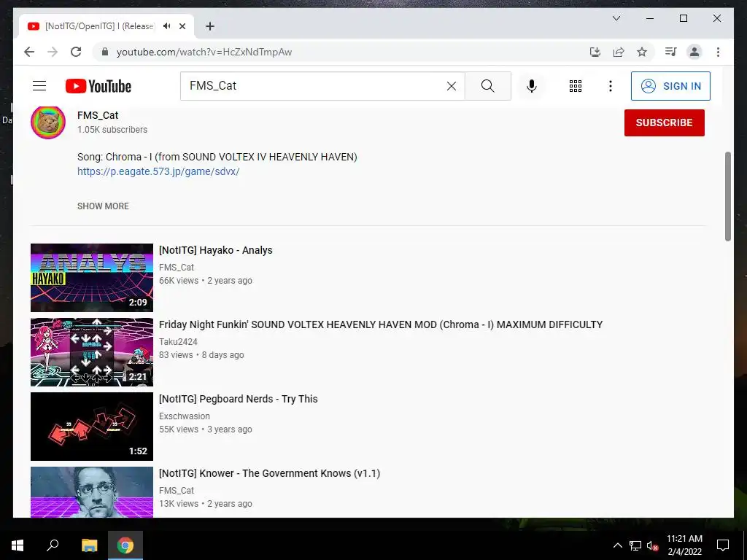Open the tab search dropdown chevron
Image resolution: width=747 pixels, height=560 pixels.
[616, 18]
